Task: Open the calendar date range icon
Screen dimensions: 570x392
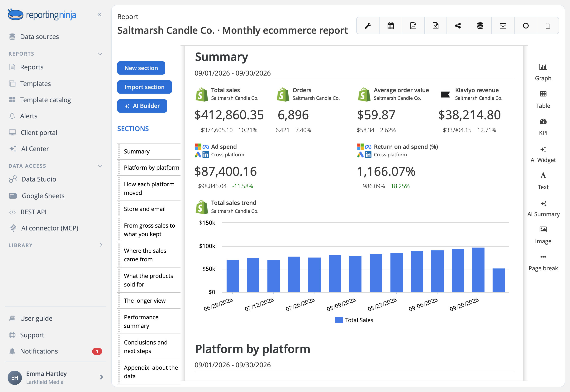Action: coord(390,26)
